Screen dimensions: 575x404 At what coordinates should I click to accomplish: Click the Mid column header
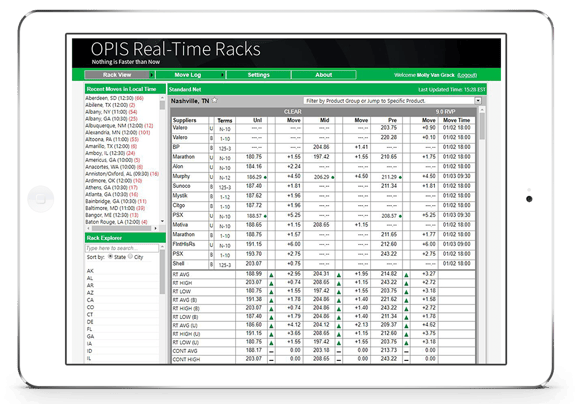coord(325,120)
